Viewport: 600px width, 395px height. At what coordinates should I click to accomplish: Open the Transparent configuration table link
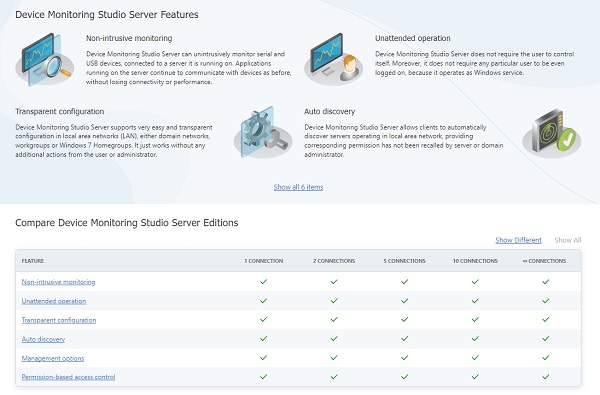[59, 320]
